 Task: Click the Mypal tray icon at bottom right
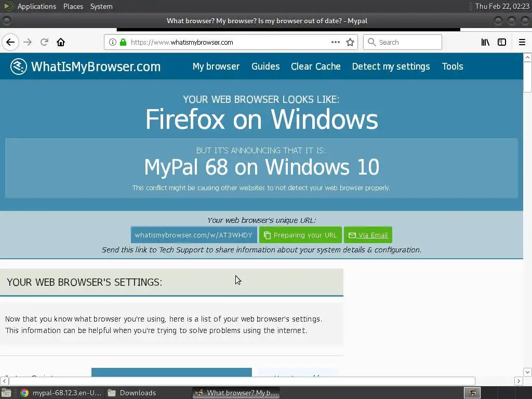pyautogui.click(x=472, y=393)
